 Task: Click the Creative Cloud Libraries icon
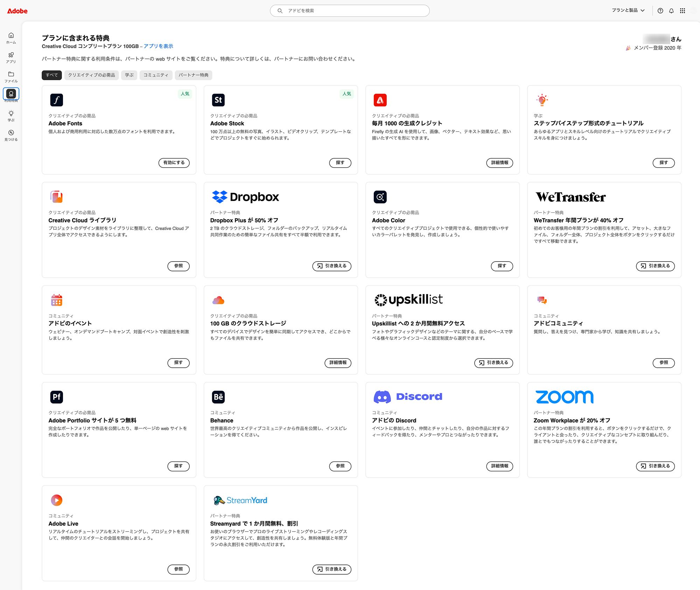point(56,197)
